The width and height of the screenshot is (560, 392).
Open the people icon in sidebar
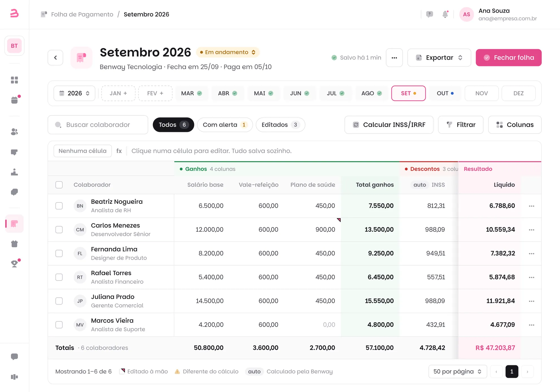click(14, 132)
